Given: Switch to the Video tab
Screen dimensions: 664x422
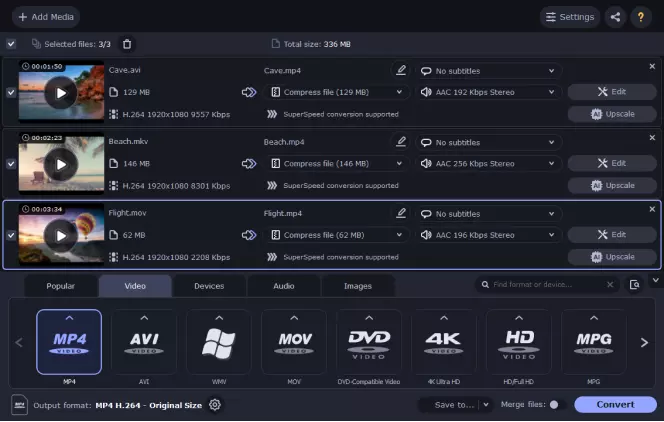Looking at the screenshot, I should (x=135, y=286).
